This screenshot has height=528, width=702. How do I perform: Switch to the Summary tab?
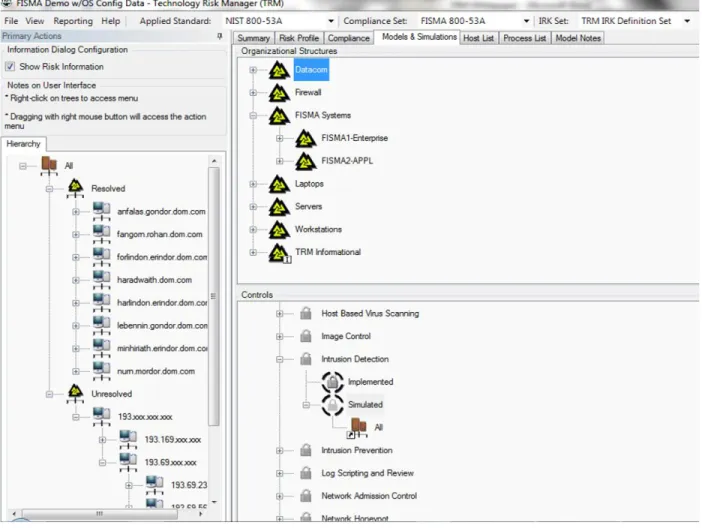pyautogui.click(x=253, y=38)
